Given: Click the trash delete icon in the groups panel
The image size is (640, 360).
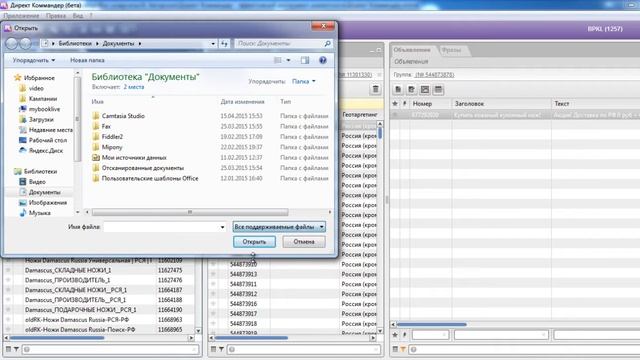Looking at the screenshot, I should click(376, 89).
